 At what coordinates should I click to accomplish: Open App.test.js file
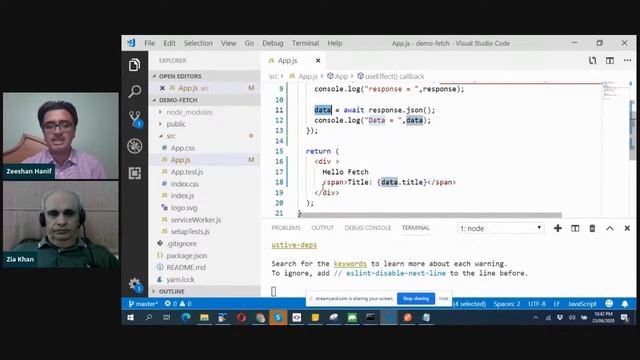(187, 172)
